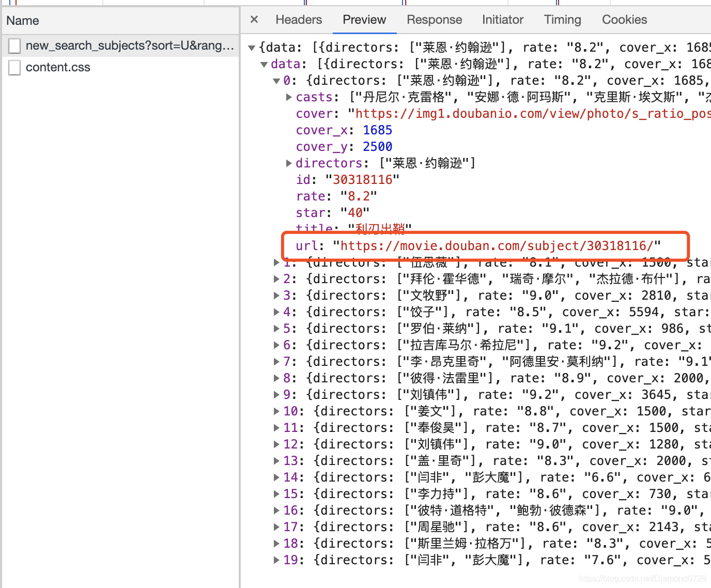Collapse the data array node
The width and height of the screenshot is (711, 588).
tap(264, 65)
